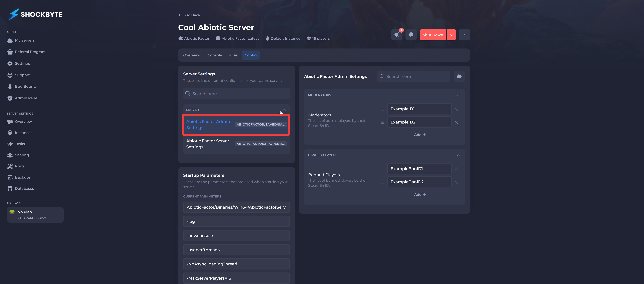The image size is (644, 284).
Task: Click the Shut Down button
Action: [433, 35]
